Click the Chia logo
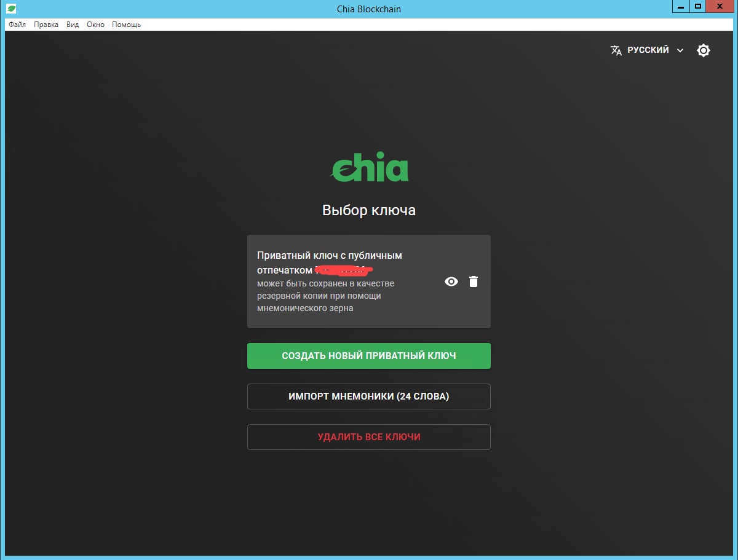Image resolution: width=738 pixels, height=560 pixels. click(x=369, y=166)
